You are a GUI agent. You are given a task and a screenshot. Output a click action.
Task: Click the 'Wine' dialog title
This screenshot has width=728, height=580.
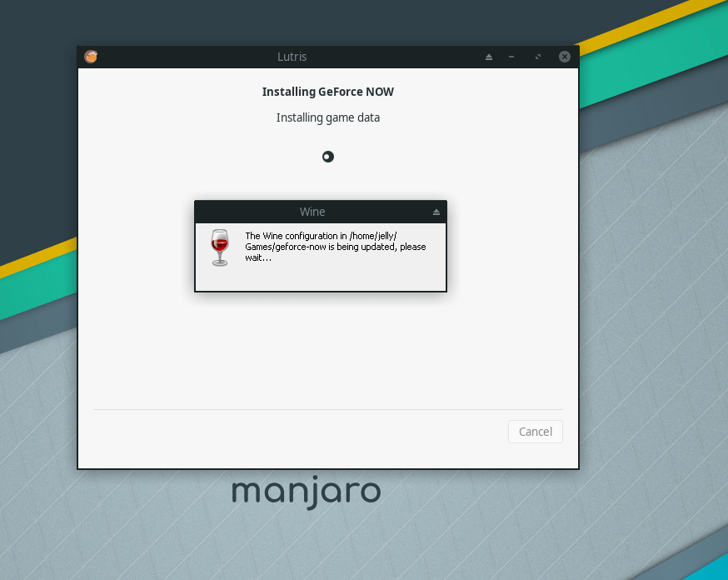point(312,212)
